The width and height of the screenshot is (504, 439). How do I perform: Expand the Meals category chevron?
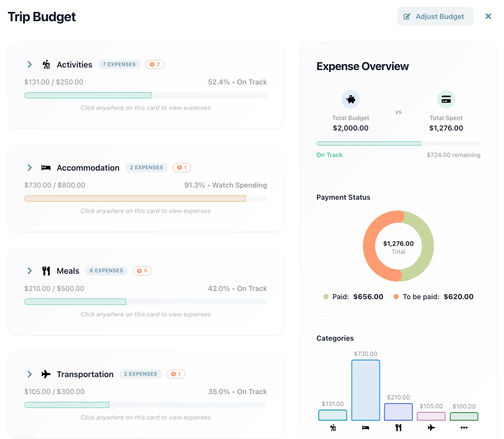tap(30, 271)
